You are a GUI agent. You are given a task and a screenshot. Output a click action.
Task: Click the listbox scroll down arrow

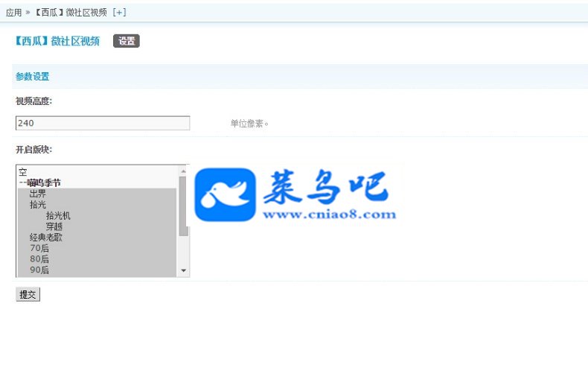coord(183,270)
